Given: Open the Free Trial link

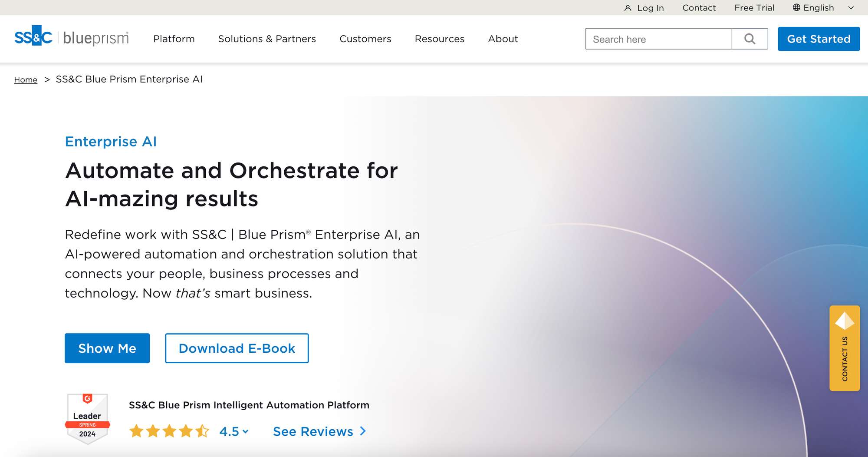Looking at the screenshot, I should pos(754,8).
